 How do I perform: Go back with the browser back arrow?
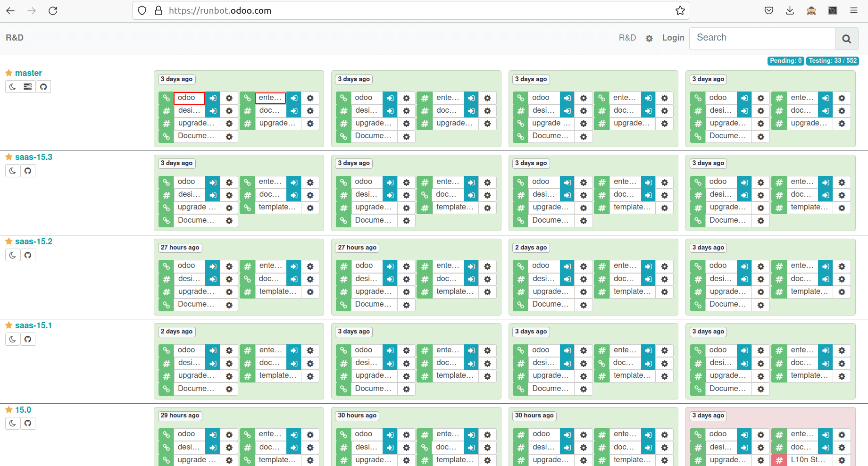point(10,10)
